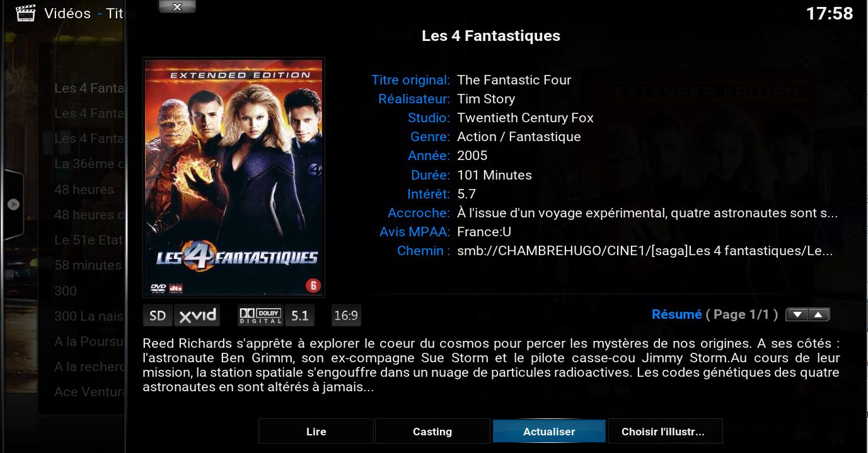This screenshot has height=453, width=868.
Task: Select 58 minutes entry in list
Action: click(88, 265)
